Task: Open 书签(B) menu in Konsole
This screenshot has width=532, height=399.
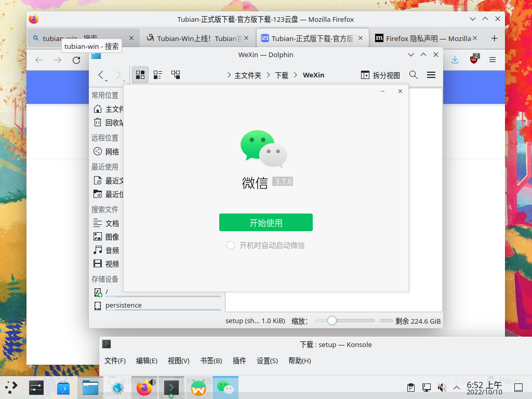Action: click(211, 361)
